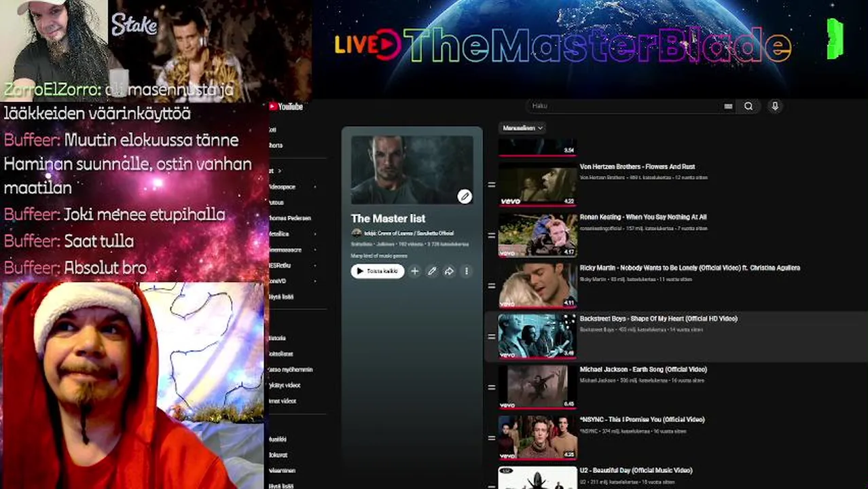
Task: Expand subscriptions list with Näytä lisää
Action: tap(281, 297)
